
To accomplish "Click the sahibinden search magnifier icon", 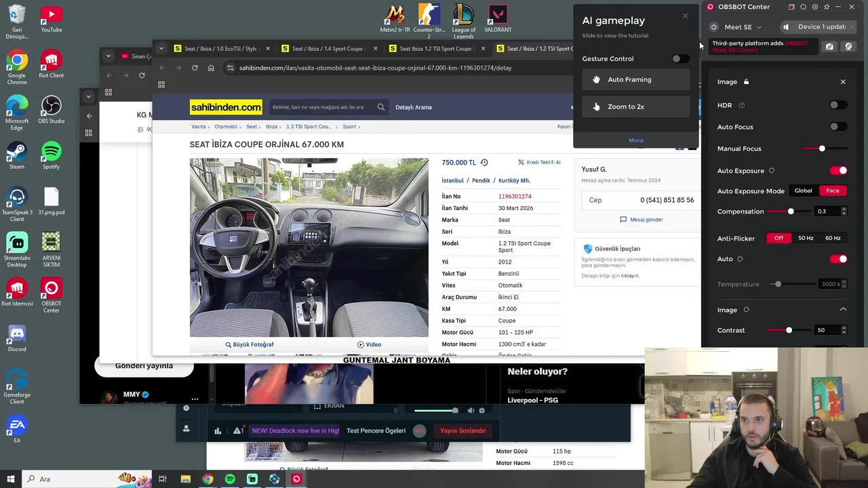I will [x=381, y=107].
